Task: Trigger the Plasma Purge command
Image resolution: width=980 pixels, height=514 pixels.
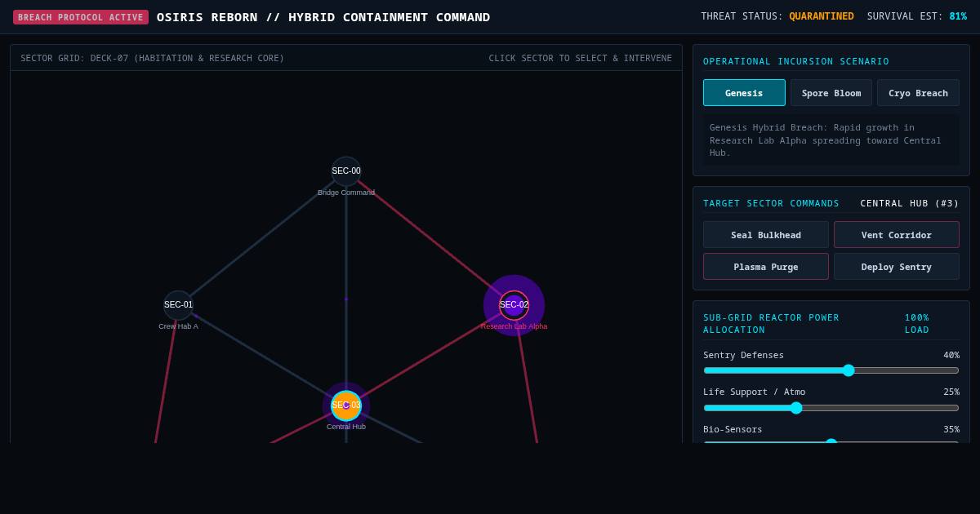Action: (x=766, y=267)
